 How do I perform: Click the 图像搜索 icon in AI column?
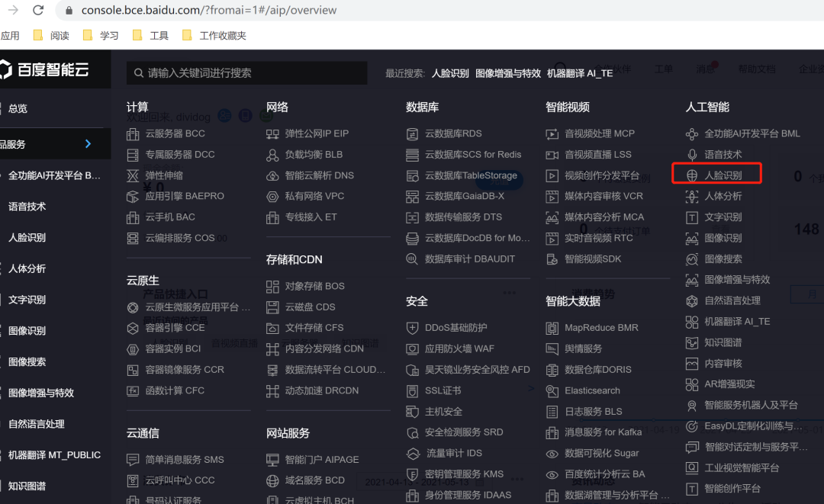[692, 259]
